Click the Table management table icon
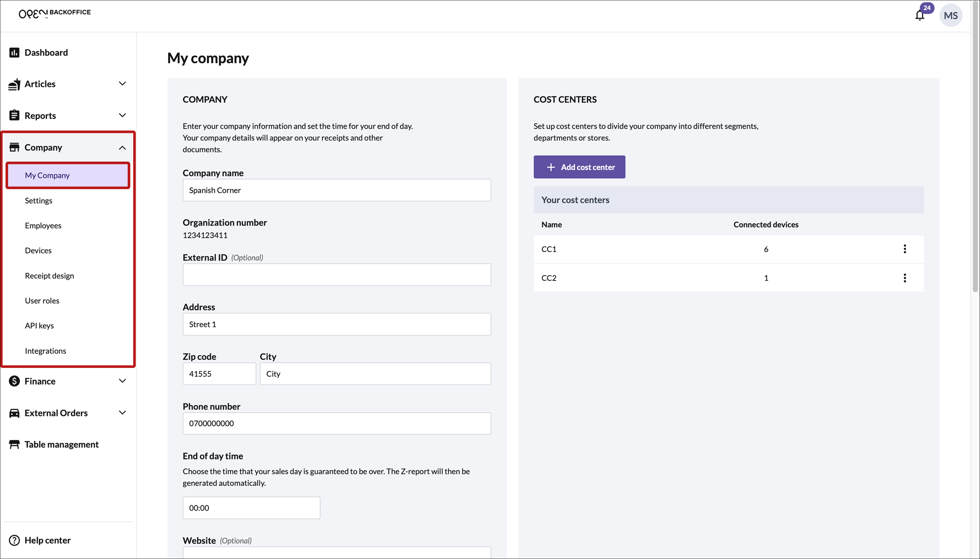This screenshot has height=559, width=980. [14, 444]
